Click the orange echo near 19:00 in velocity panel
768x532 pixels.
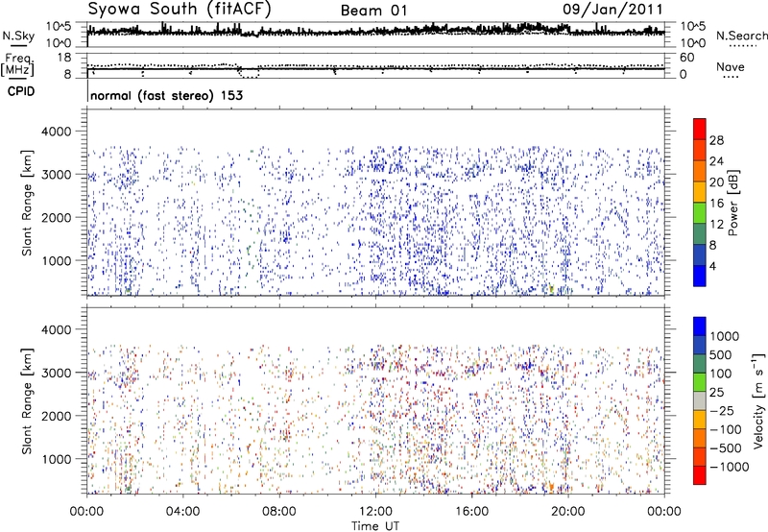pos(550,487)
